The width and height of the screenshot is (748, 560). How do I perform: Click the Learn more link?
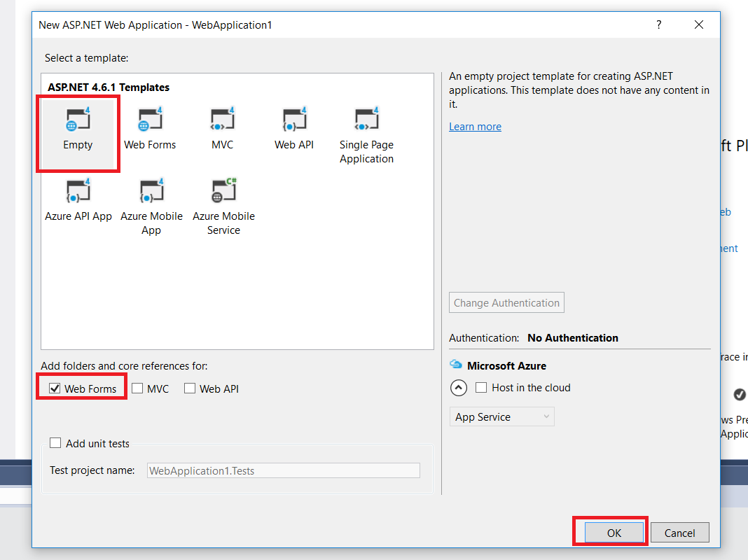tap(475, 127)
